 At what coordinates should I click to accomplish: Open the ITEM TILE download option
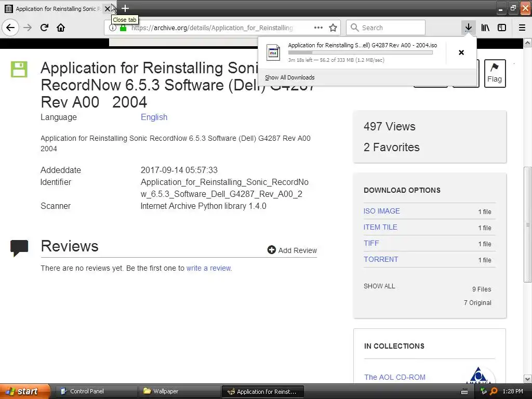click(380, 227)
